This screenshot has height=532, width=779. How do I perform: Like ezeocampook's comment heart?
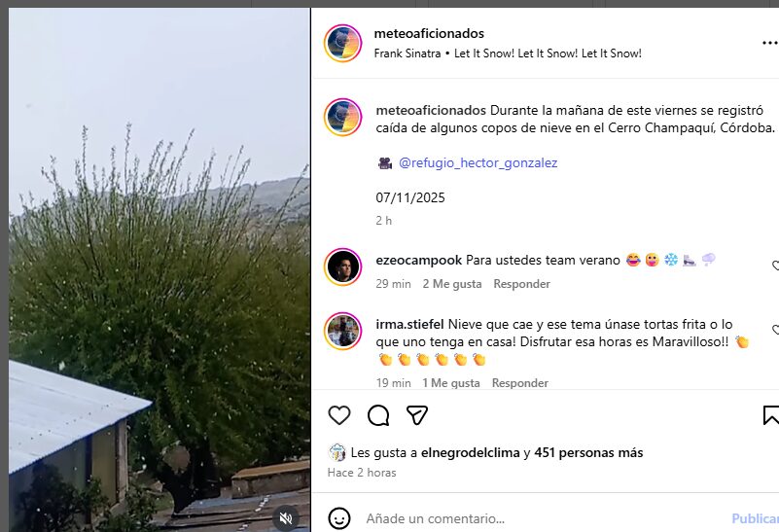[x=775, y=266]
